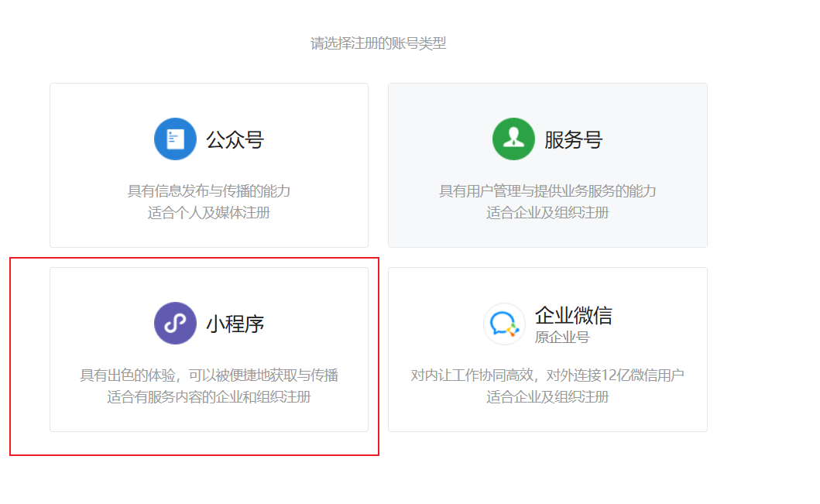The image size is (820, 504).
Task: Click description 具有信息发布与传播的能力
Action: (208, 191)
